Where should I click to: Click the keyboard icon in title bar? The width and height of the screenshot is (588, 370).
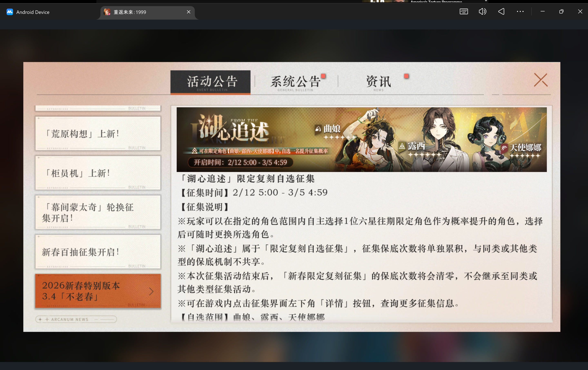click(x=463, y=11)
